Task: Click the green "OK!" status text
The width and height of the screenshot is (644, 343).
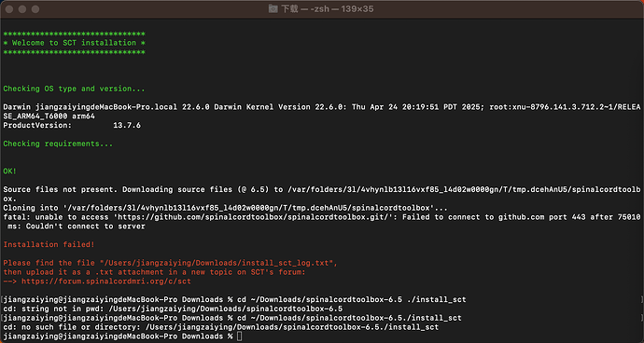Action: tap(10, 171)
